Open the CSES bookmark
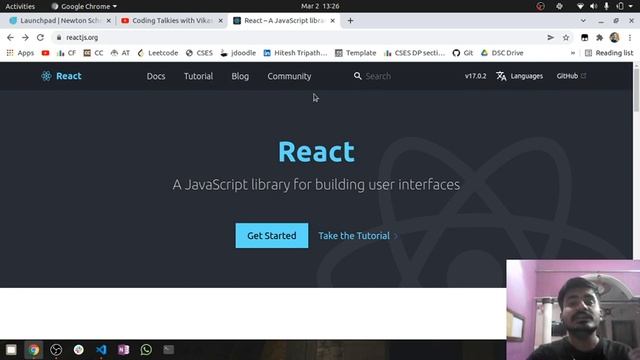The width and height of the screenshot is (640, 360). click(x=199, y=53)
